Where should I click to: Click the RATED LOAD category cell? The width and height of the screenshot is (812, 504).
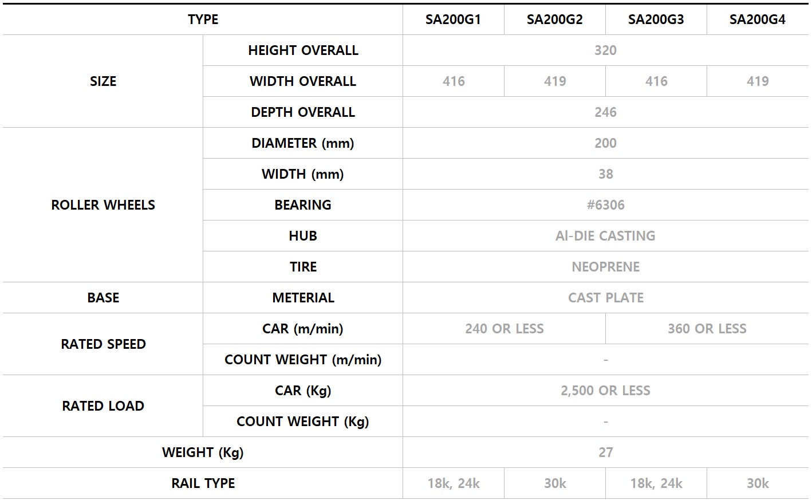[103, 406]
